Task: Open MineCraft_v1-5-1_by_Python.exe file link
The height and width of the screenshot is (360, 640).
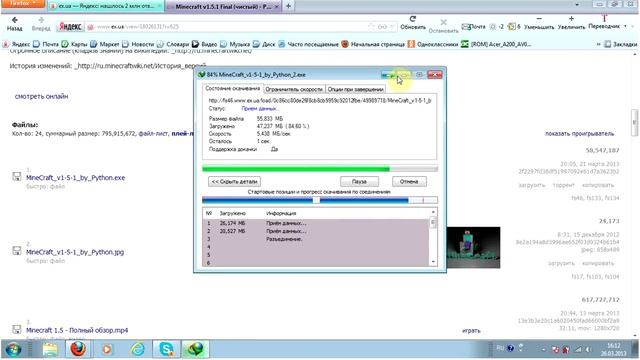Action: (x=76, y=178)
